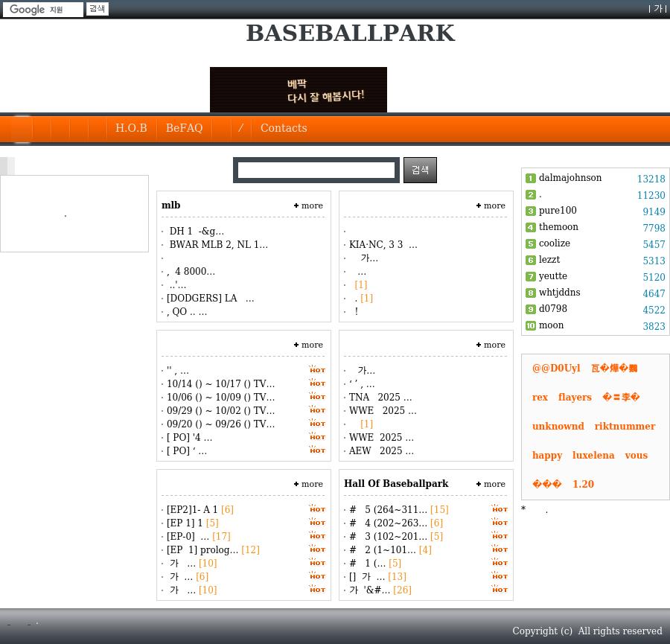
Task: Click the rank 7 badge beside yeutte
Action: point(531,277)
